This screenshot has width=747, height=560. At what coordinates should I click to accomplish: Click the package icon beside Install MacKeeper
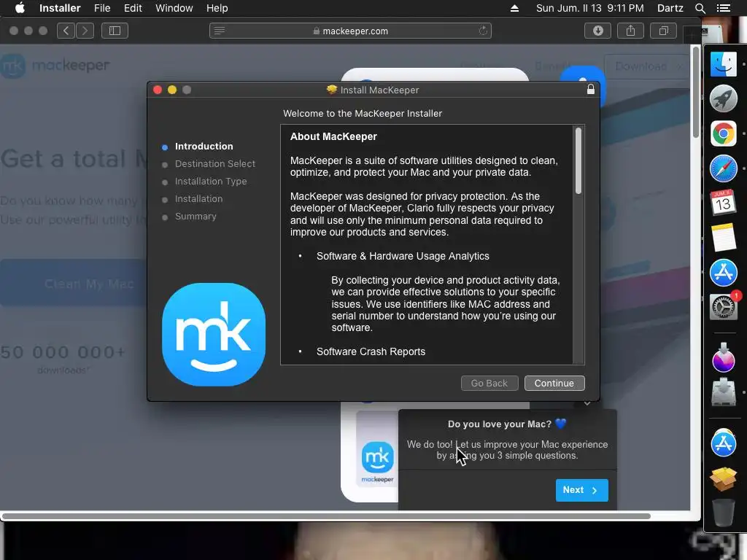(x=332, y=90)
